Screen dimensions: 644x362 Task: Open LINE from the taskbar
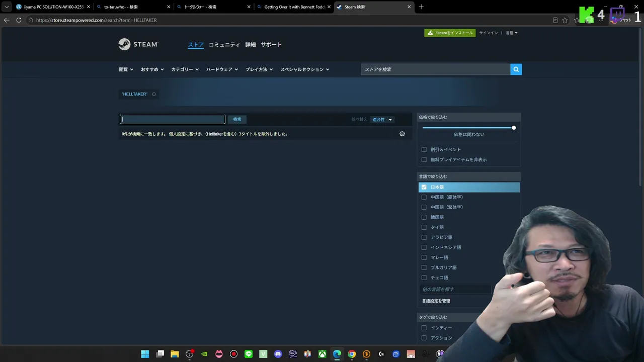click(249, 354)
